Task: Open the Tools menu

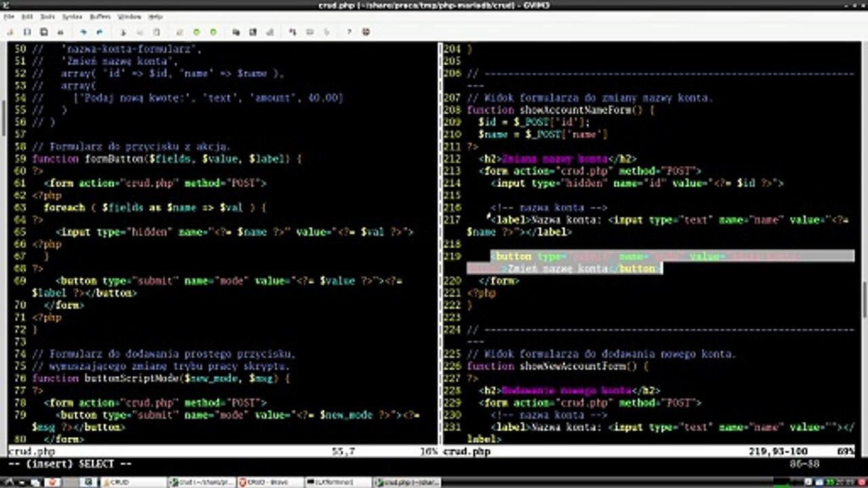Action: [47, 16]
